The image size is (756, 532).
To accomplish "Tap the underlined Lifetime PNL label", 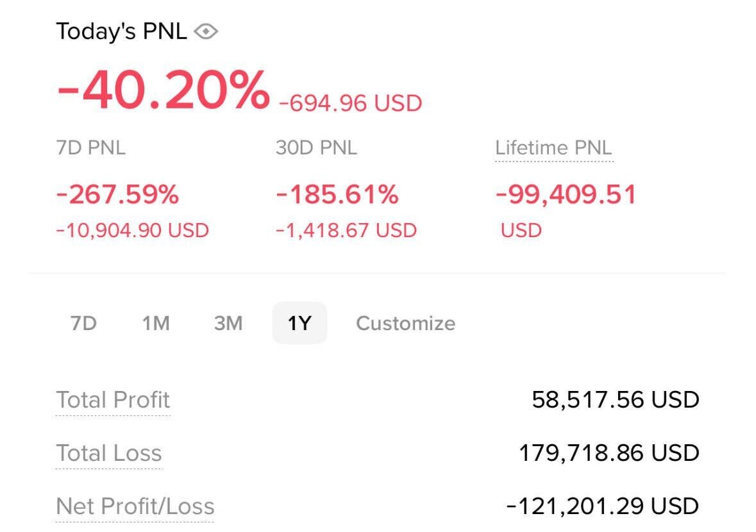I will [x=553, y=148].
